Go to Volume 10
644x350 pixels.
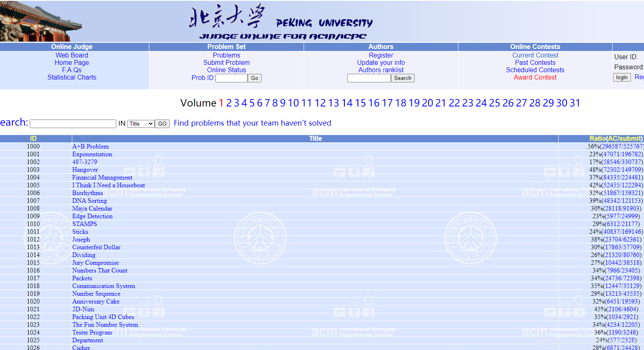[x=293, y=103]
